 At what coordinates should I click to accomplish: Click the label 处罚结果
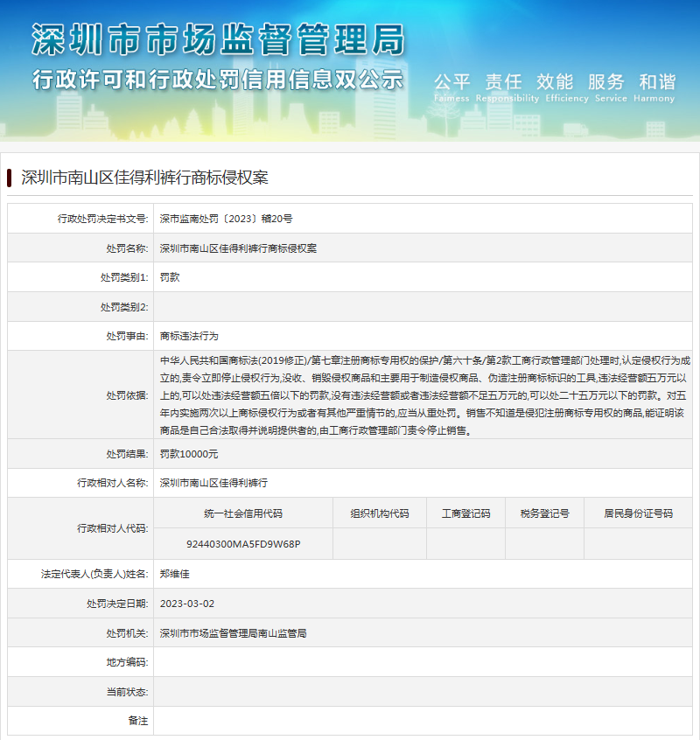pos(127,454)
